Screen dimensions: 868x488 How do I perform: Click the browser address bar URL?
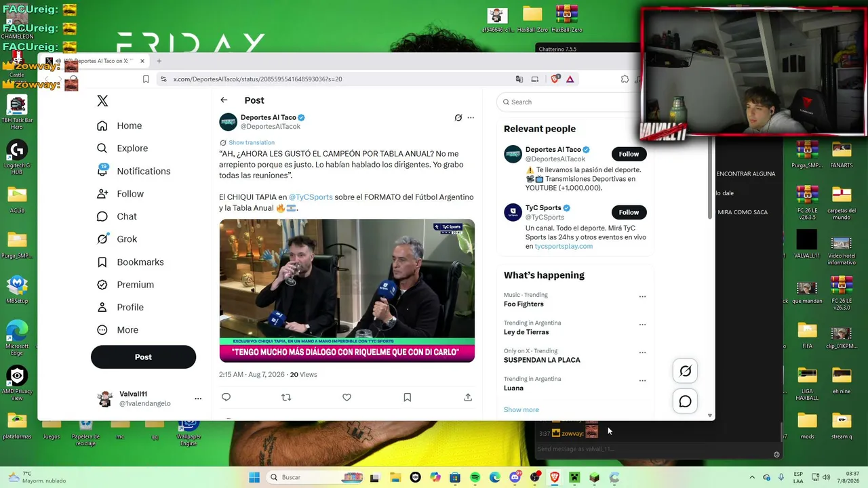click(258, 79)
